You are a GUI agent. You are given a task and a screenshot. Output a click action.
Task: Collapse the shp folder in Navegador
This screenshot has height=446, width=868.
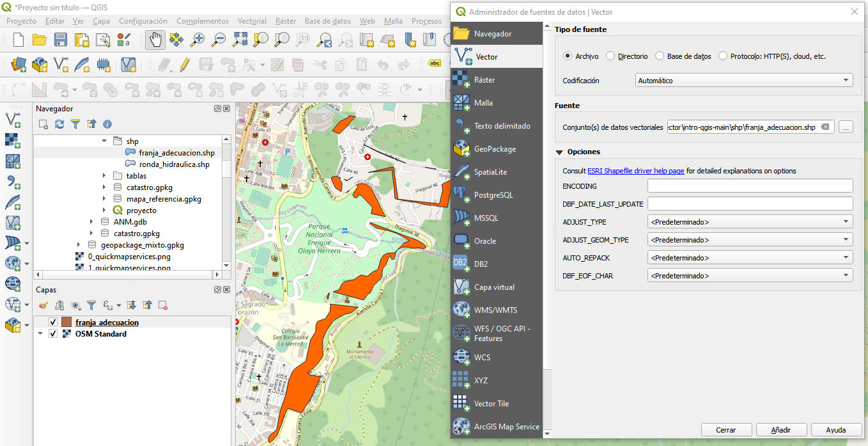pos(105,141)
